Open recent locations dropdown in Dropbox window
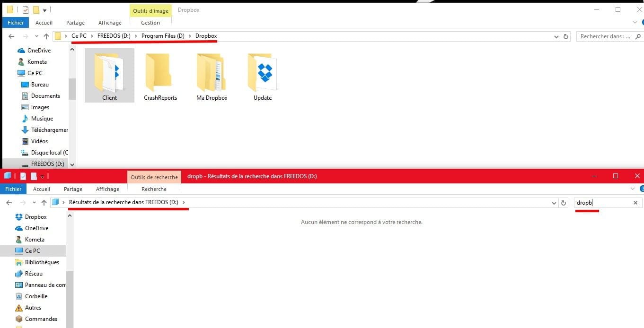Image resolution: width=644 pixels, height=328 pixels. (x=36, y=36)
